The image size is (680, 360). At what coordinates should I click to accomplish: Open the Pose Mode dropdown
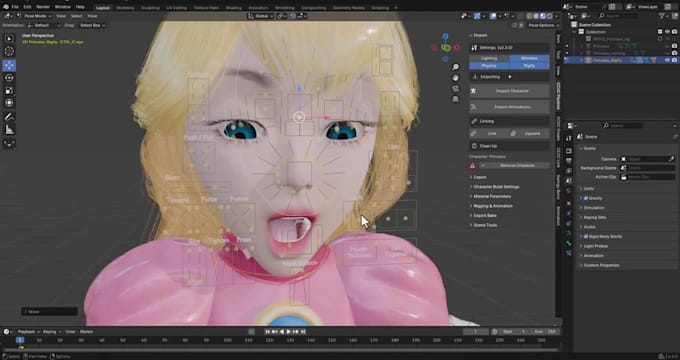(x=34, y=16)
